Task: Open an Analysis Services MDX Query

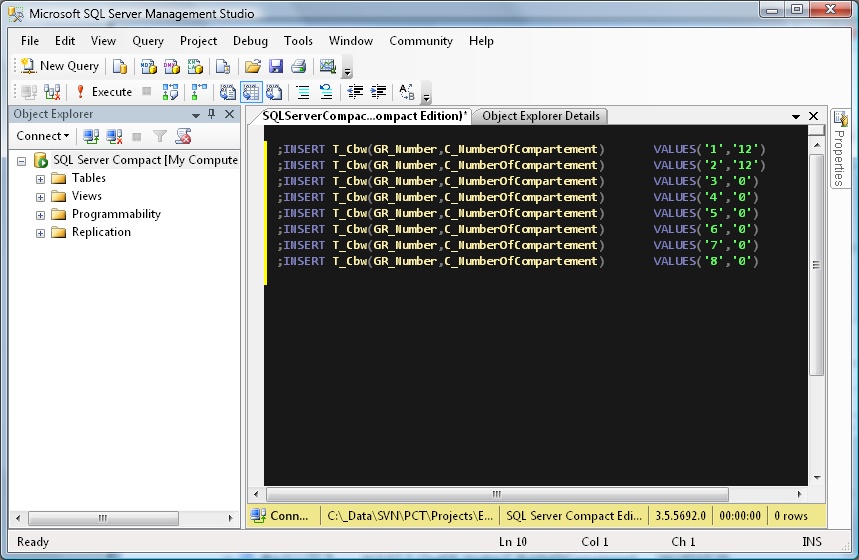Action: [x=148, y=66]
